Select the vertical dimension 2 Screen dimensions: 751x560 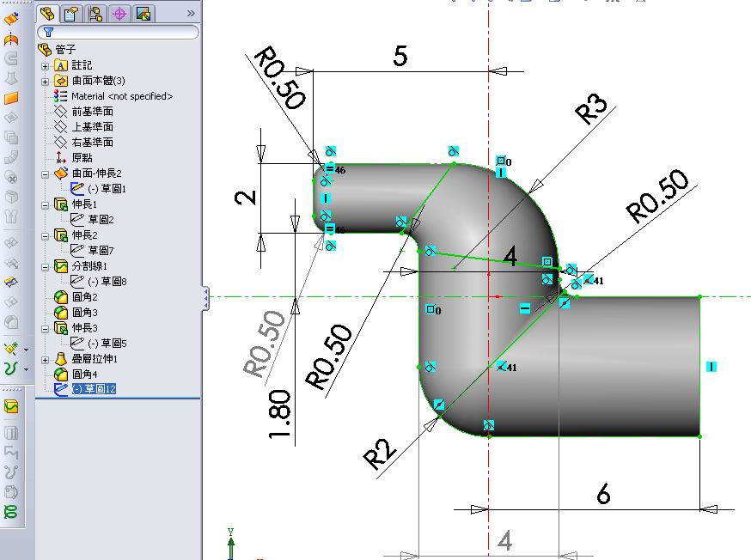point(247,198)
